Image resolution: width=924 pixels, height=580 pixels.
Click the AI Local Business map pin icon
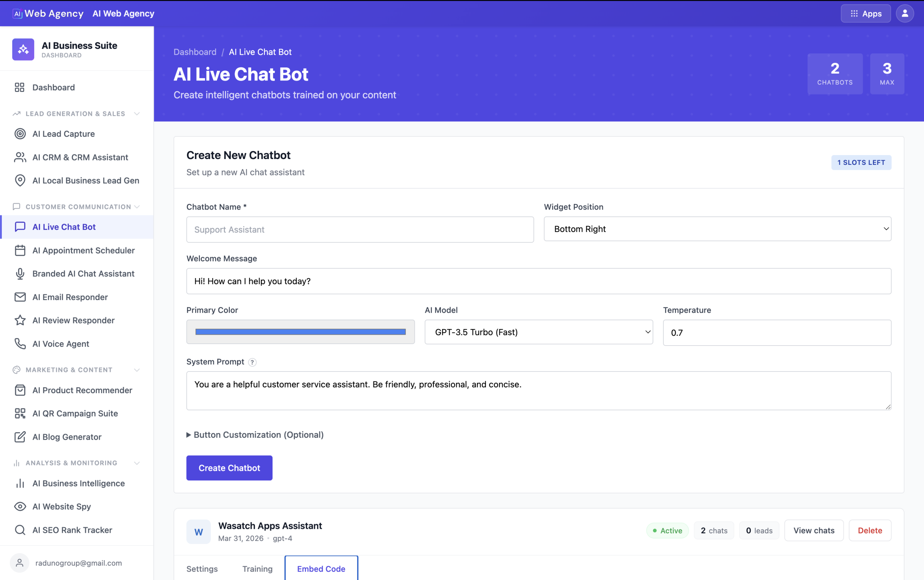pyautogui.click(x=20, y=181)
